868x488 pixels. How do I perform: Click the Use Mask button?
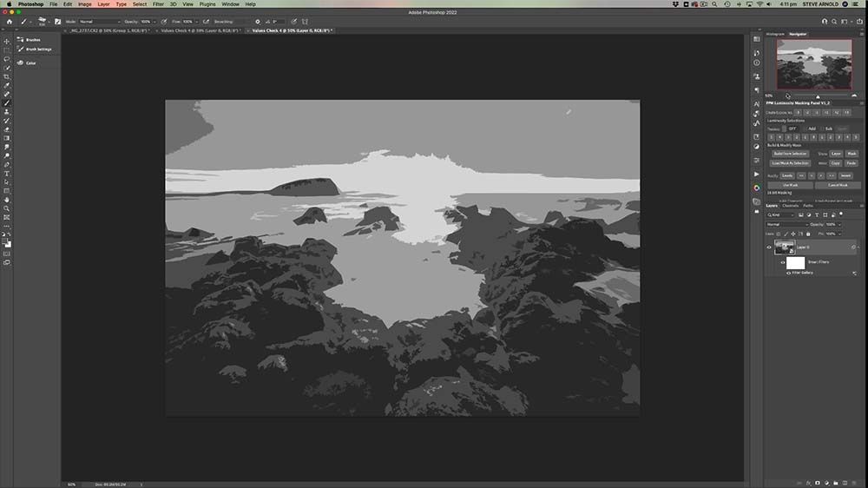(x=790, y=185)
